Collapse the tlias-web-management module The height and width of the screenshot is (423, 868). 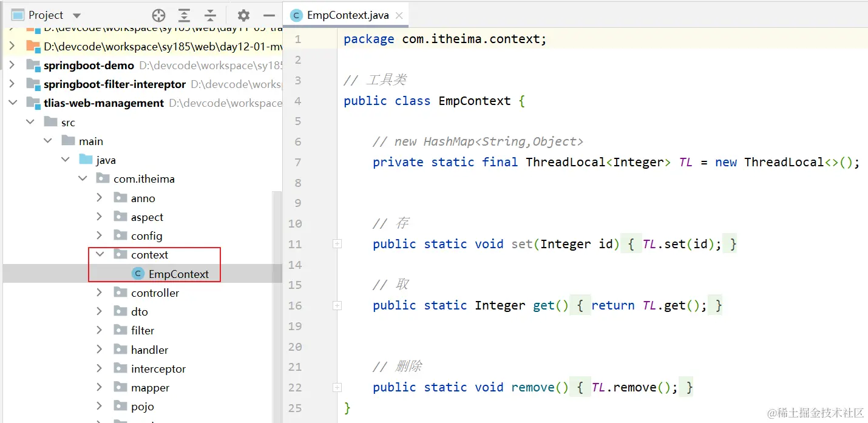[12, 103]
